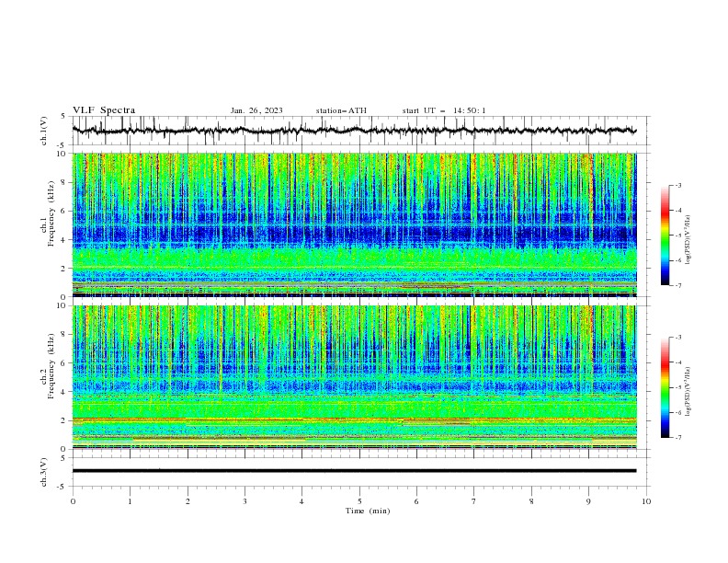Click the "7" tick on the time axis
The height and width of the screenshot is (563, 728).
(x=474, y=501)
